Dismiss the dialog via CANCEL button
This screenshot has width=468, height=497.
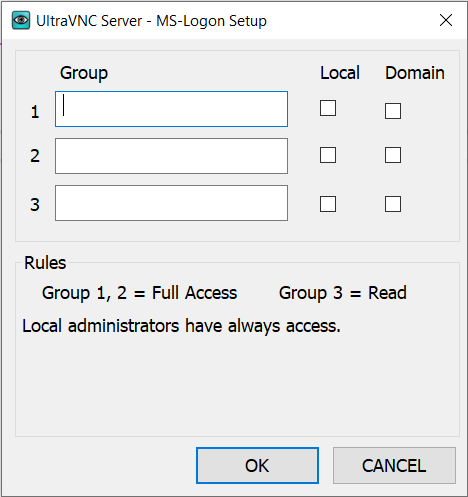click(394, 465)
